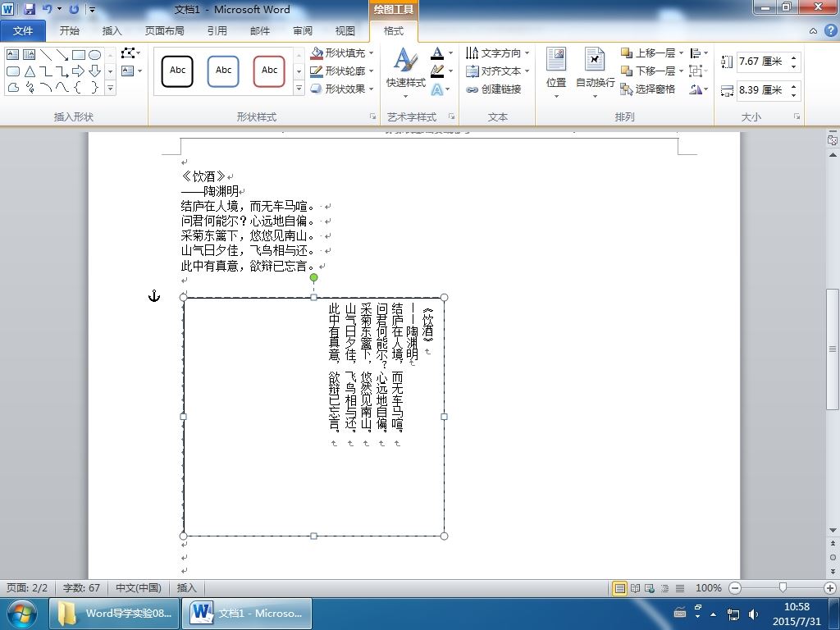Select the vertical text box shape

click(x=30, y=55)
